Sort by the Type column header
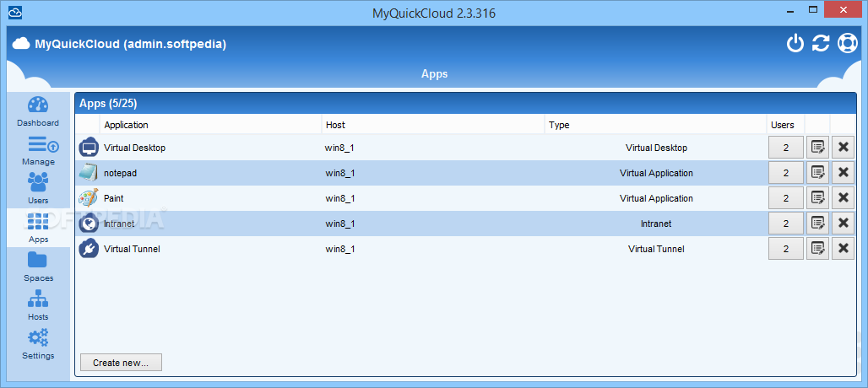Image resolution: width=868 pixels, height=388 pixels. [x=656, y=125]
